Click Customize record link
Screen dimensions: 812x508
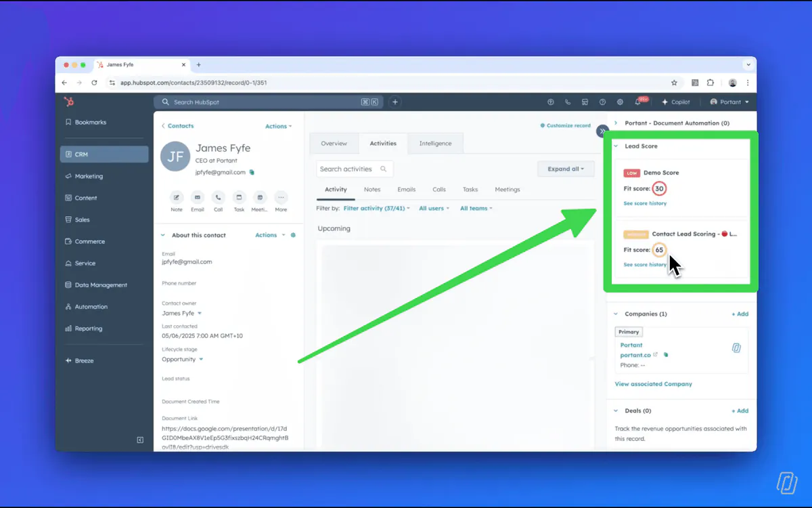pos(566,126)
